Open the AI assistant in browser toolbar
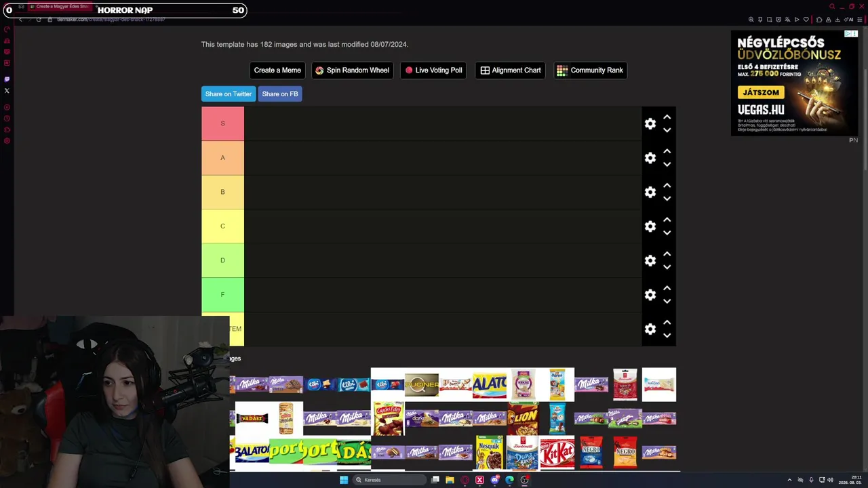The height and width of the screenshot is (488, 868). 849,20
